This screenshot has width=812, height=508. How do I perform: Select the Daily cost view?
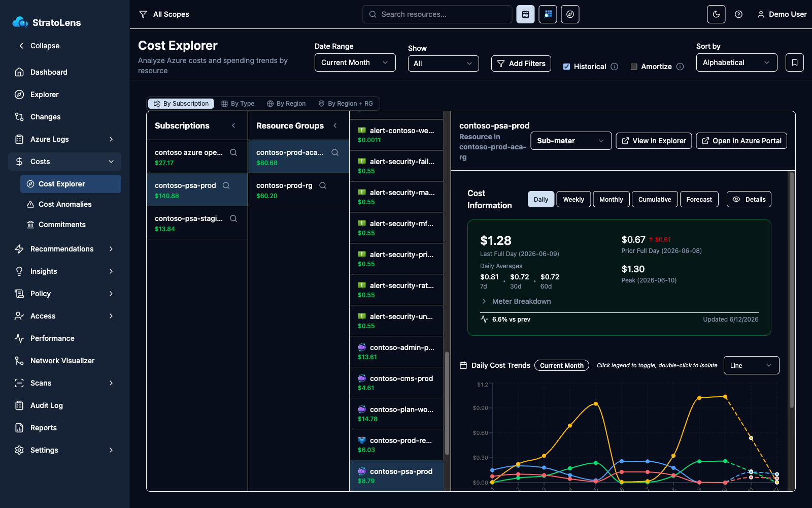[x=541, y=199]
